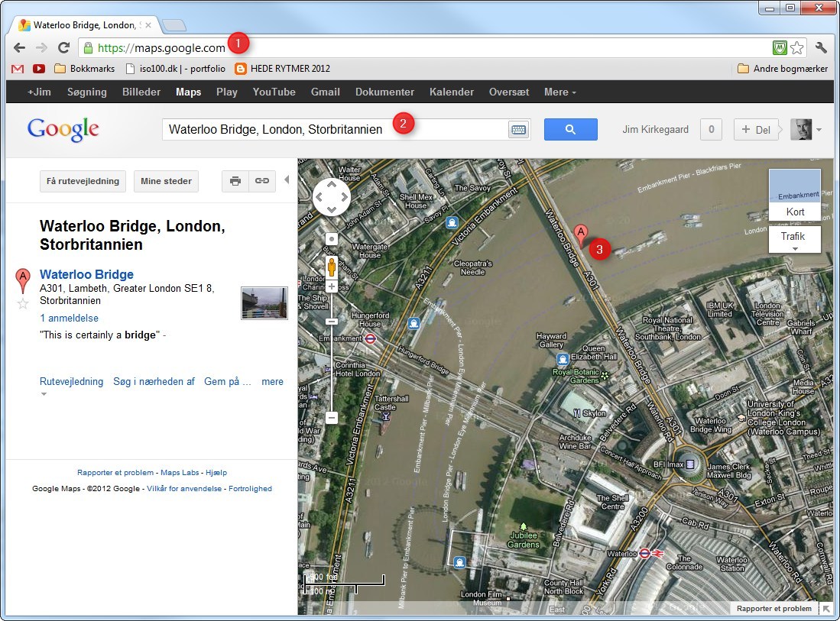
Task: Open the Waterloo Bridge photo thumbnail
Action: (264, 303)
